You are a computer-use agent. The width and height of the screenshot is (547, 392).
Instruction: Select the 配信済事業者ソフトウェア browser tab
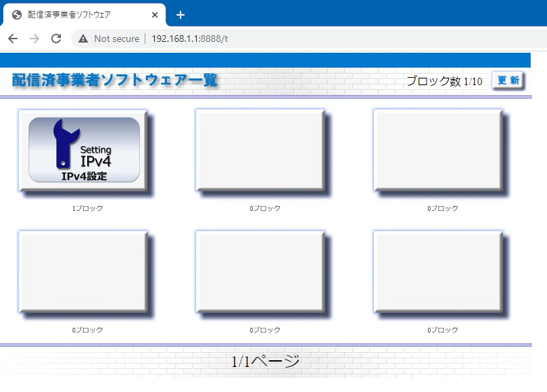(84, 15)
